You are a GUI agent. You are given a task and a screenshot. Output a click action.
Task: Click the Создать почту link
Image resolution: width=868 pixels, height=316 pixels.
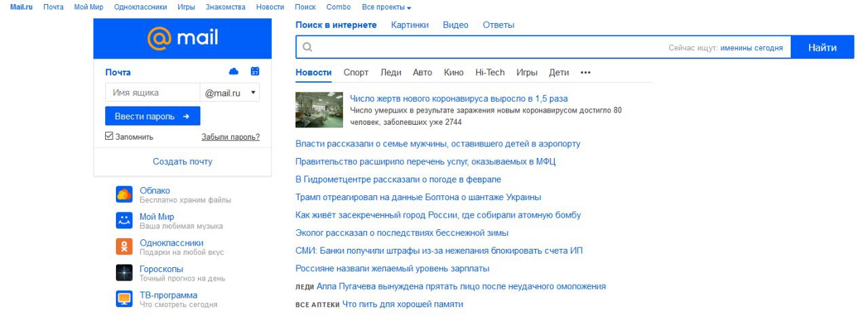point(182,161)
